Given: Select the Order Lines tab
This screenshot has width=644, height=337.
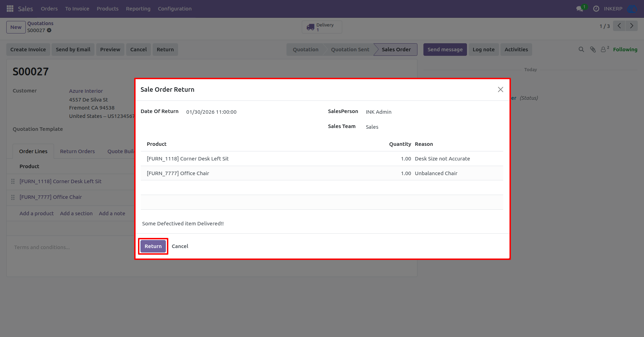Looking at the screenshot, I should [33, 151].
